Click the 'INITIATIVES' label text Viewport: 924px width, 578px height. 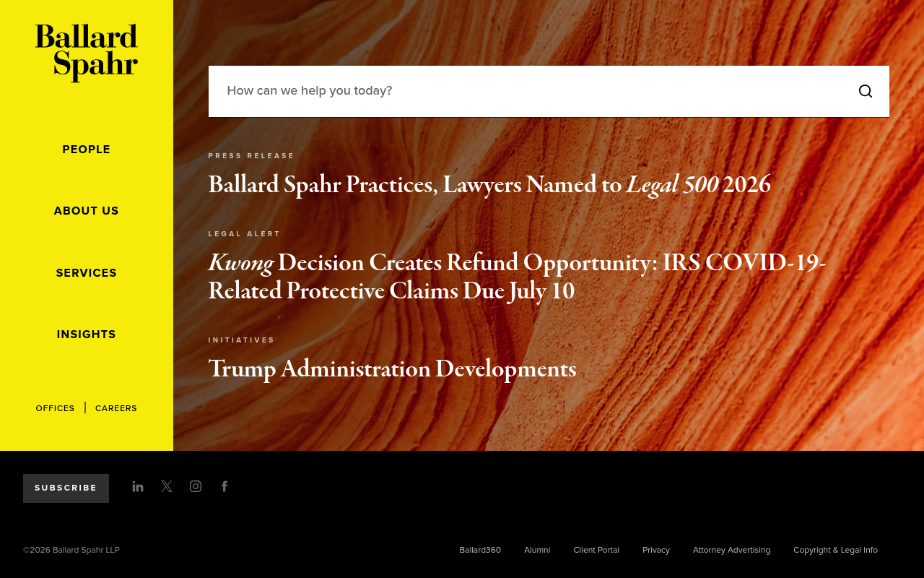coord(241,340)
